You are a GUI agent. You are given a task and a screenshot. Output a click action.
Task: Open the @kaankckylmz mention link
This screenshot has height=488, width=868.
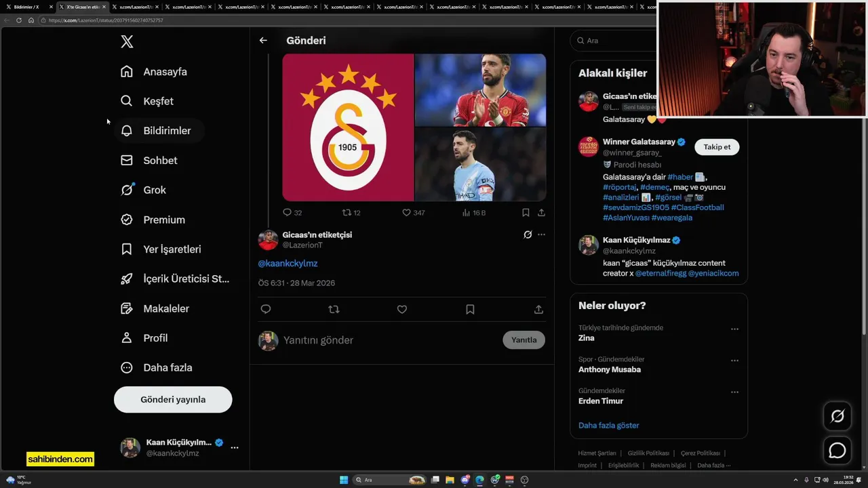pos(288,263)
